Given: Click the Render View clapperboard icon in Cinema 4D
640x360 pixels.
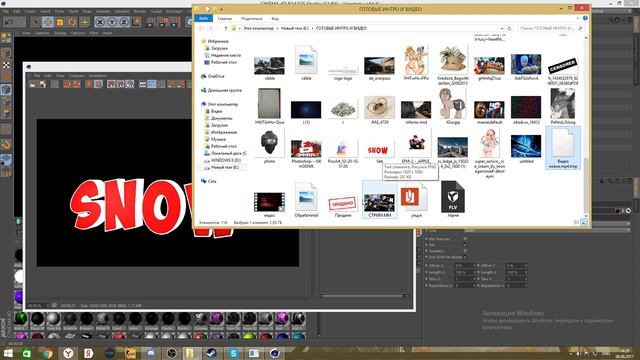Looking at the screenshot, I should pos(150,22).
